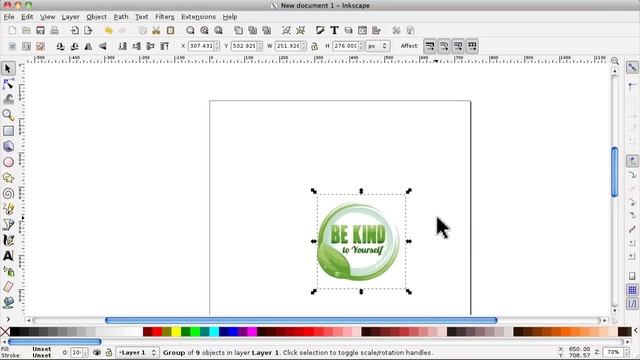Open Fill and Stroke dialog icon
Image resolution: width=640 pixels, height=360 pixels.
320,31
